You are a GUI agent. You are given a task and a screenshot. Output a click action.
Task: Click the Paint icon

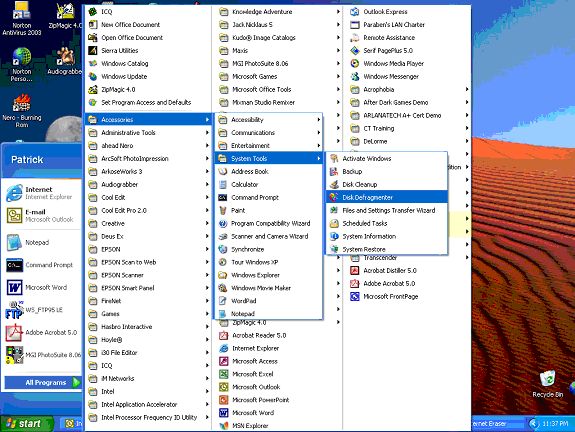point(223,210)
